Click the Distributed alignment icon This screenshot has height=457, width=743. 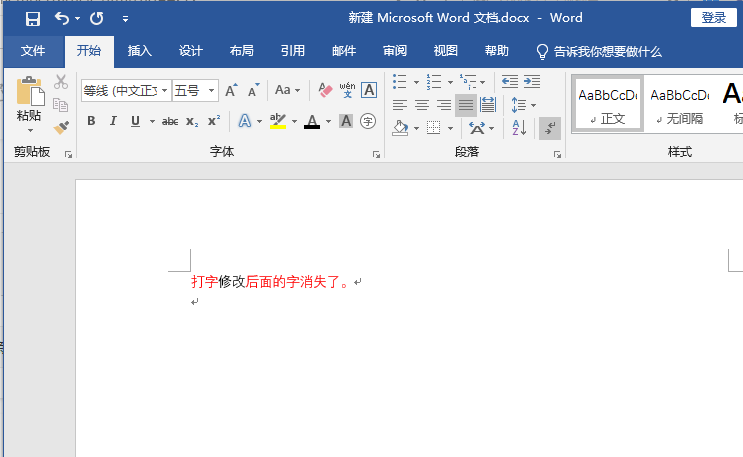[488, 105]
